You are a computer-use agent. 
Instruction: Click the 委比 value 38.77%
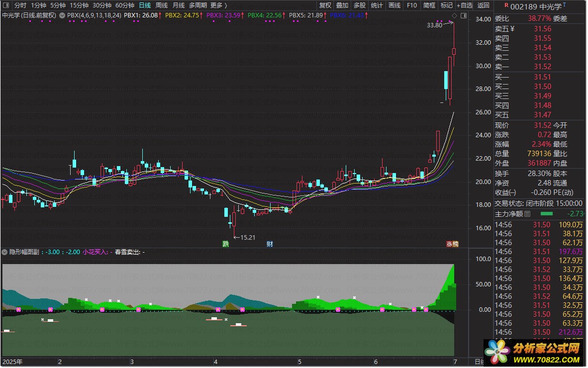[x=540, y=18]
